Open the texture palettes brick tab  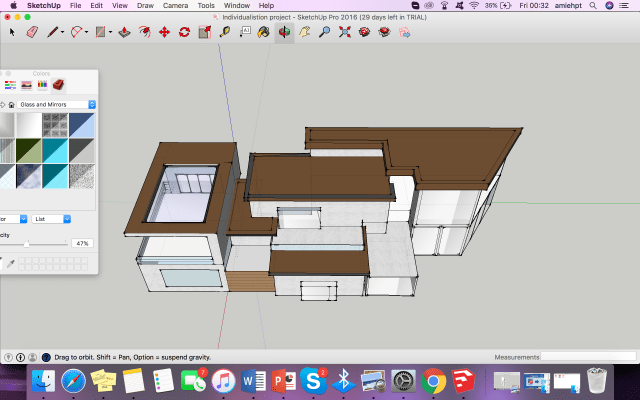tap(58, 84)
